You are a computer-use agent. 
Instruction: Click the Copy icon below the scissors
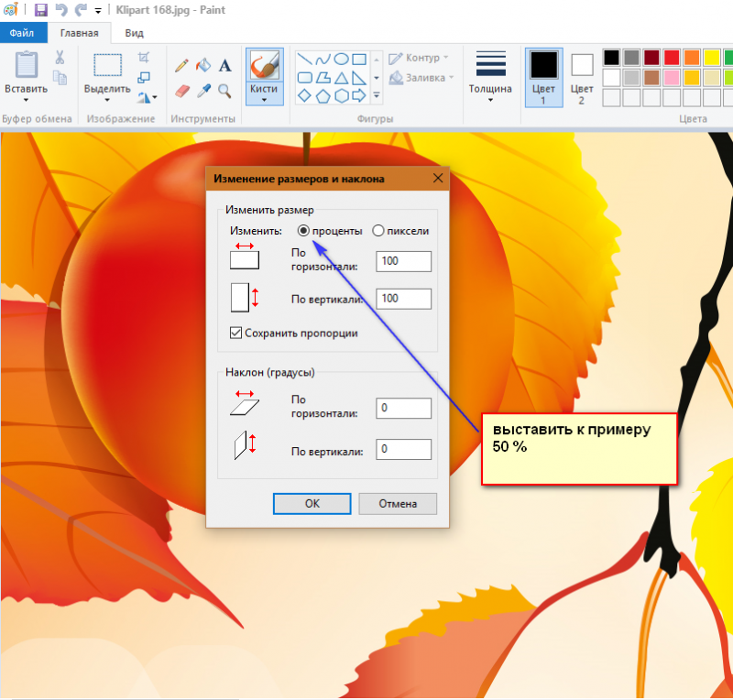60,78
